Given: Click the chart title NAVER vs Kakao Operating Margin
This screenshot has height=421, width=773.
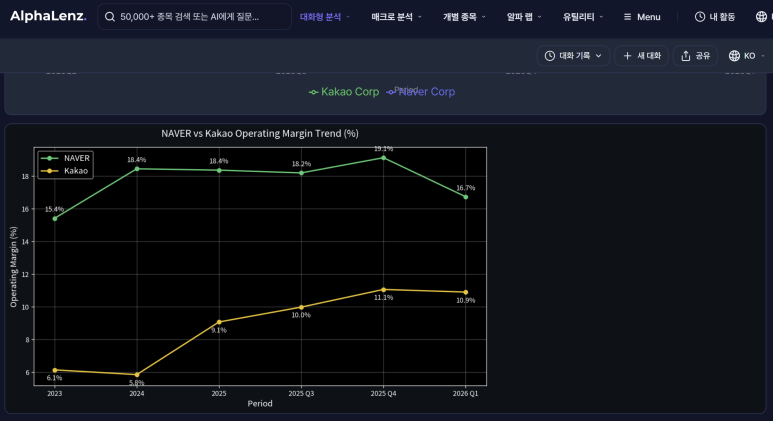Looking at the screenshot, I should [260, 134].
